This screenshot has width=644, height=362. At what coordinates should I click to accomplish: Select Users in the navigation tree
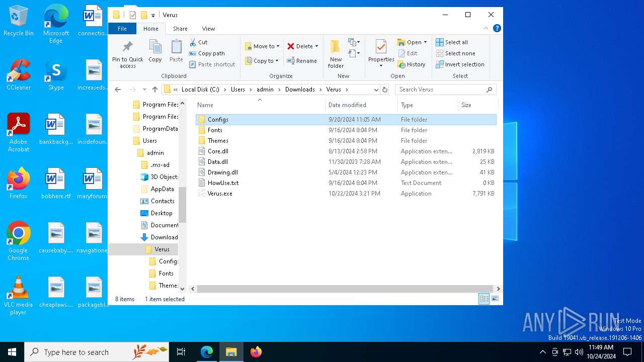click(x=149, y=141)
